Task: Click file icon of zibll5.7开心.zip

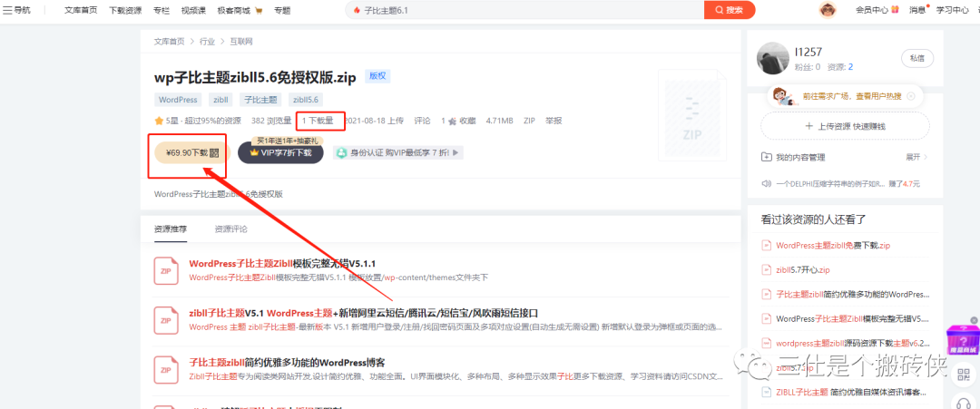Action: 766,269
